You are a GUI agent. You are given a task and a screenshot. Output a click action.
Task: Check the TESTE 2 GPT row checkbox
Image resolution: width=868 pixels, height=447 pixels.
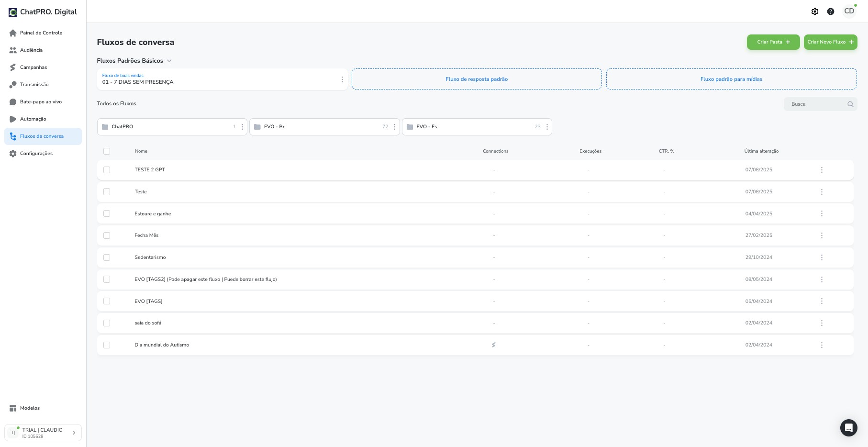(107, 170)
